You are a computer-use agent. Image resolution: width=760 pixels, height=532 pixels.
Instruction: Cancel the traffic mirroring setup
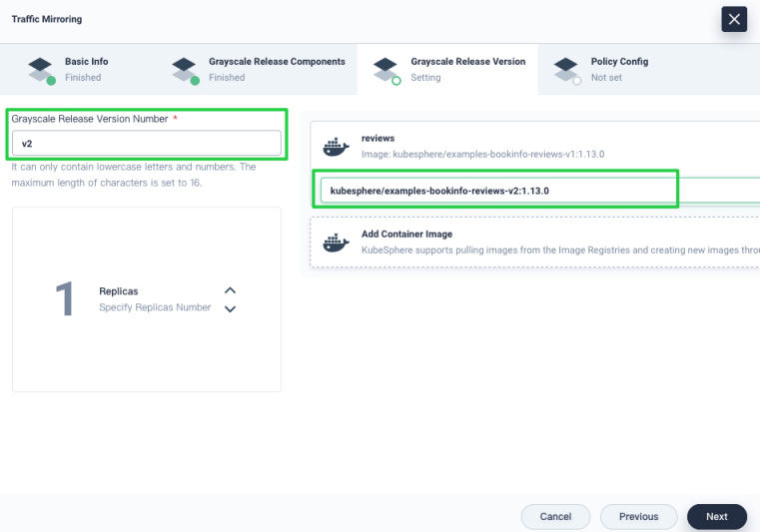point(555,516)
